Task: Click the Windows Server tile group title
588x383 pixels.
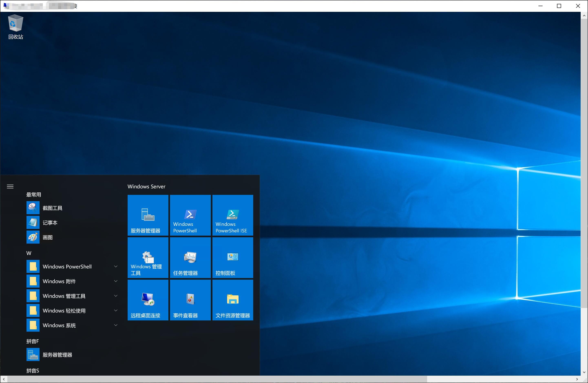Action: [146, 187]
